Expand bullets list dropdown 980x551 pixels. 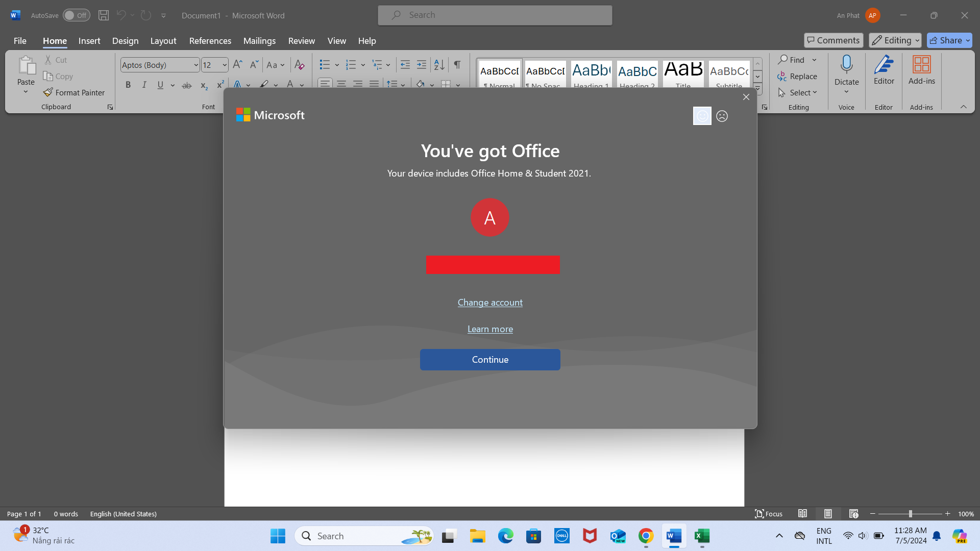[x=337, y=65]
